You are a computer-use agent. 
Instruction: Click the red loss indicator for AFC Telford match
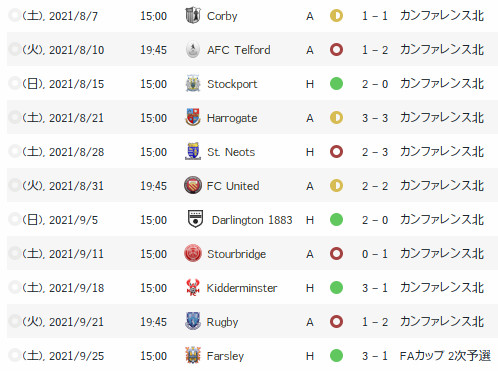336,50
